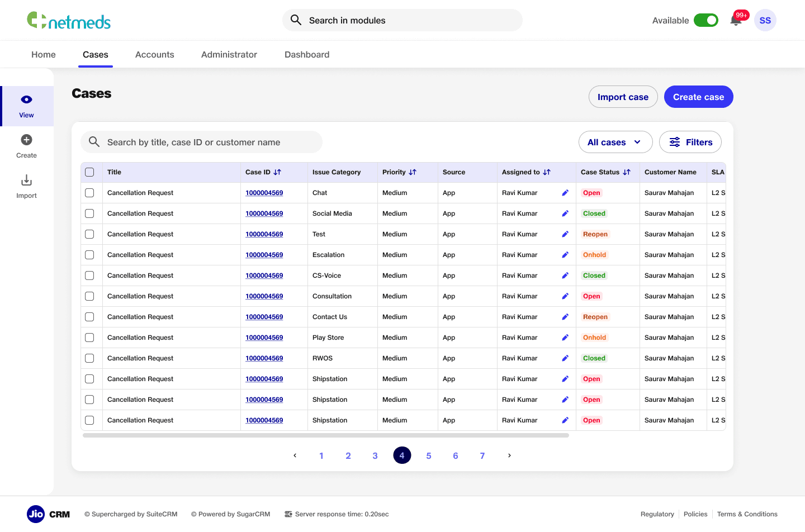
Task: Click the next page arrow in pagination
Action: (x=509, y=455)
